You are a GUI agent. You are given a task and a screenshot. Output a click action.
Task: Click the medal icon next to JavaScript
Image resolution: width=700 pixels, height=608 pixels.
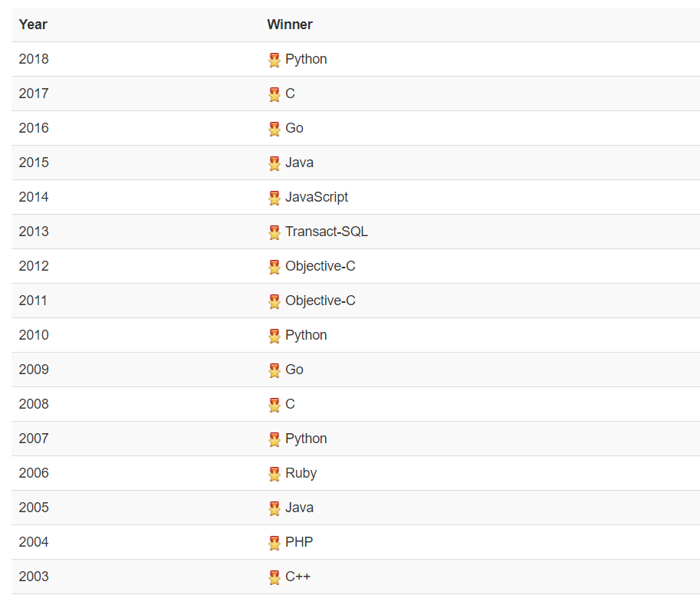pyautogui.click(x=274, y=198)
